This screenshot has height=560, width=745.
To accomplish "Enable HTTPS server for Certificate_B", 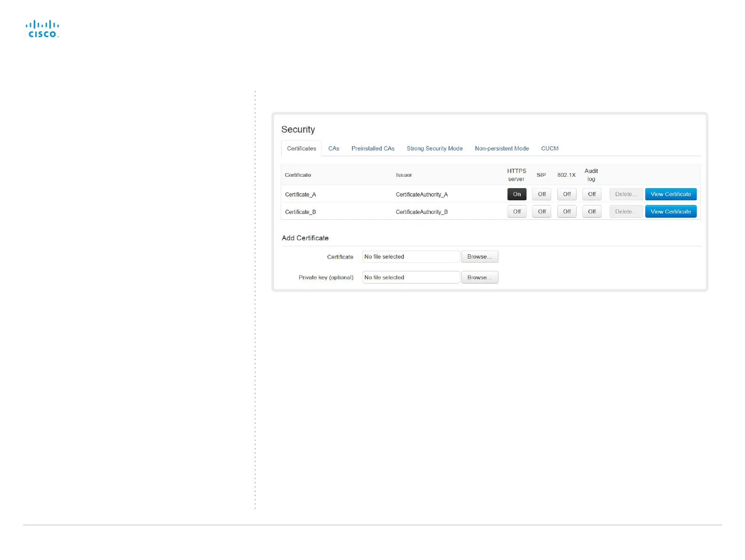I will (x=517, y=212).
